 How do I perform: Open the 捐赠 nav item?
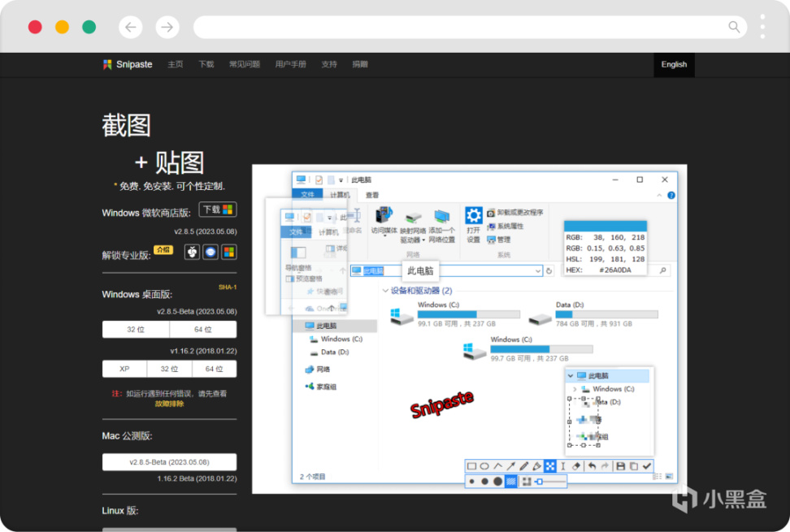point(360,64)
